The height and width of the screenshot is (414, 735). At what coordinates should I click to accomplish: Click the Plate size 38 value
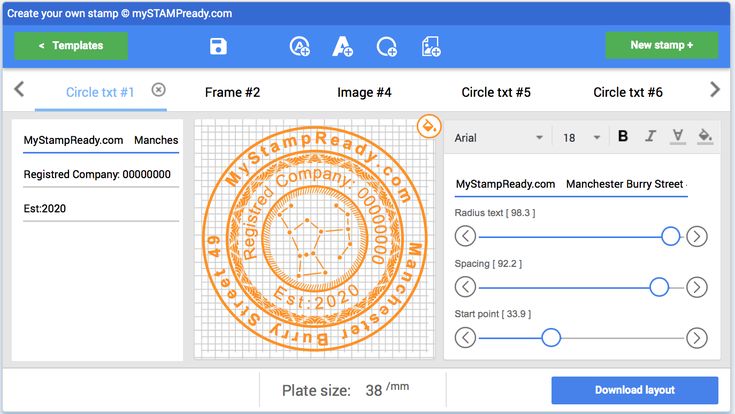point(374,390)
